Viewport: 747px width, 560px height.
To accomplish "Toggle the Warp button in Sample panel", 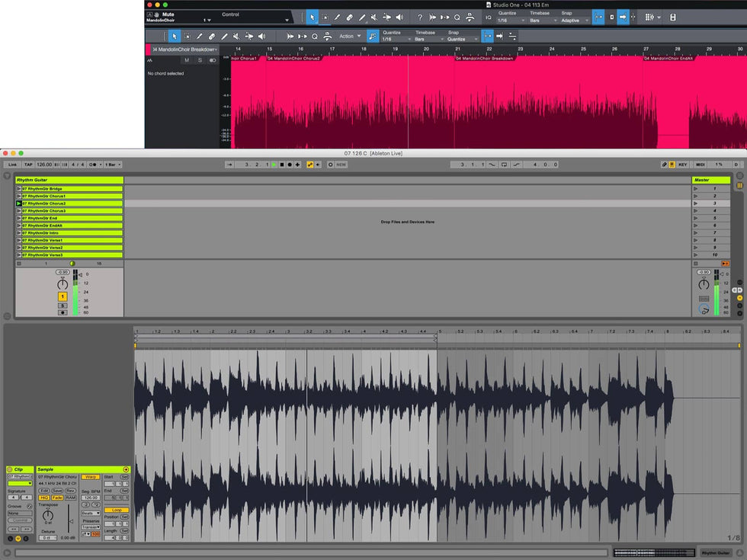I will [x=91, y=477].
